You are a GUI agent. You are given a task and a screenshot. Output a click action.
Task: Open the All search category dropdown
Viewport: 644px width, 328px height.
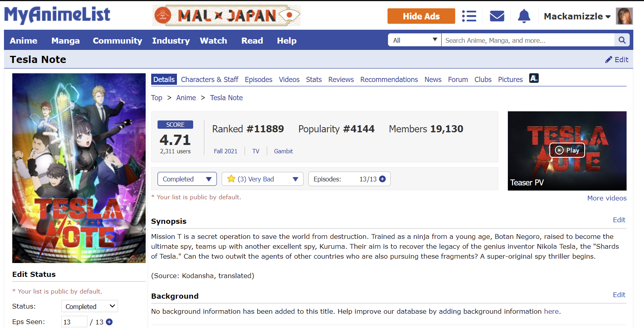click(x=415, y=40)
